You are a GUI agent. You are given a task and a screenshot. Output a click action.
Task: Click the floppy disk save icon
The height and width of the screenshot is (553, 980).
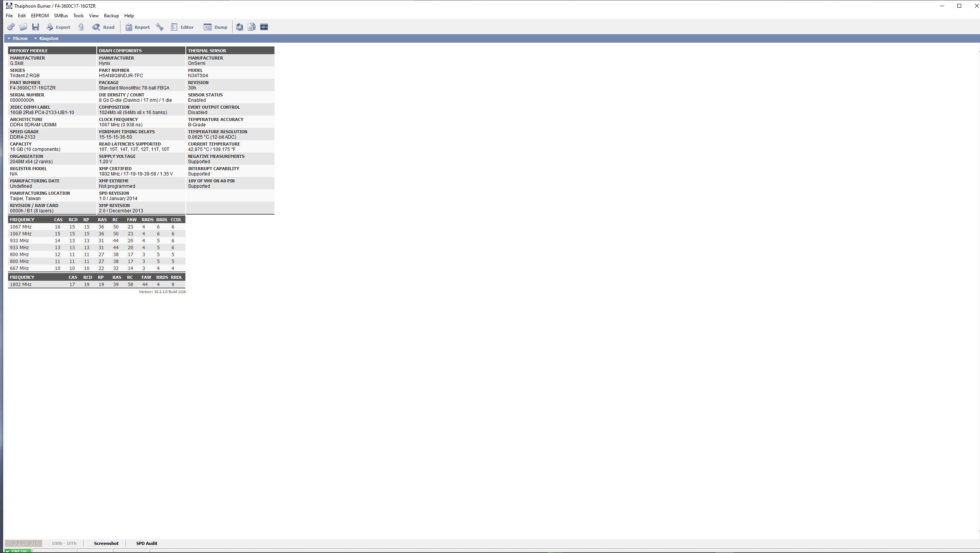coord(36,27)
